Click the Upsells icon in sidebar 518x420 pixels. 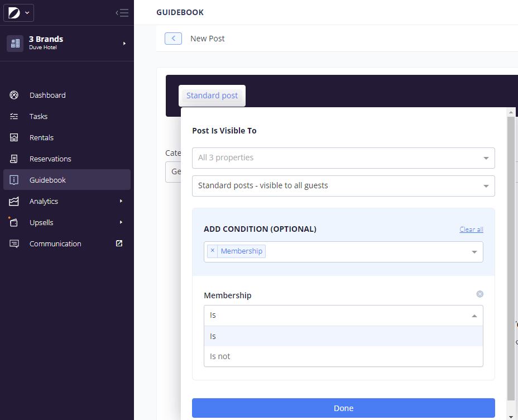tap(15, 222)
